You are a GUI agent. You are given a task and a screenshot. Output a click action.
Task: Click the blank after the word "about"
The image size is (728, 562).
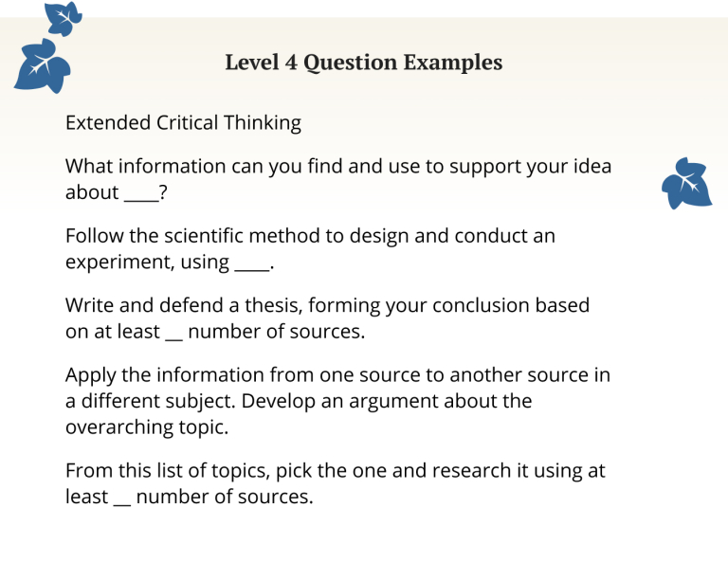click(x=136, y=194)
